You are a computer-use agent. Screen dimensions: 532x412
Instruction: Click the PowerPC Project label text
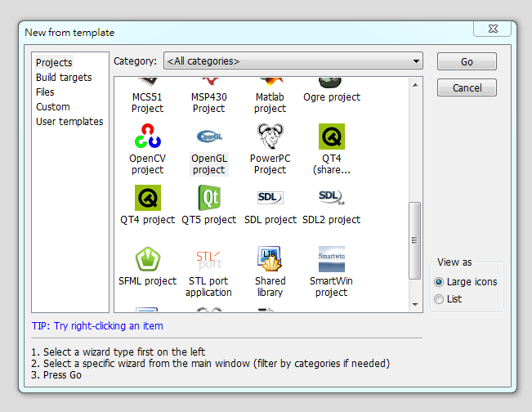(270, 164)
